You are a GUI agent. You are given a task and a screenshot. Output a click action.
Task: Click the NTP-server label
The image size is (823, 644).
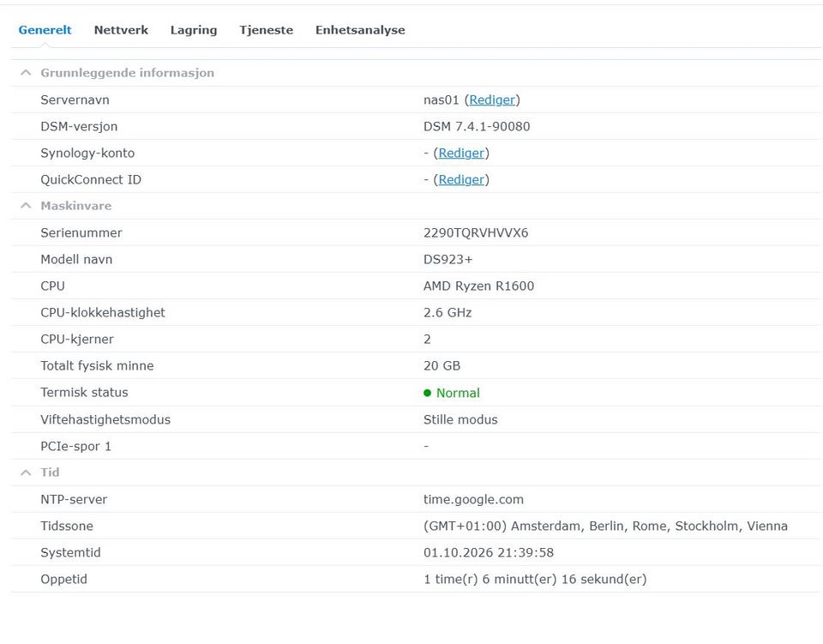click(x=74, y=500)
